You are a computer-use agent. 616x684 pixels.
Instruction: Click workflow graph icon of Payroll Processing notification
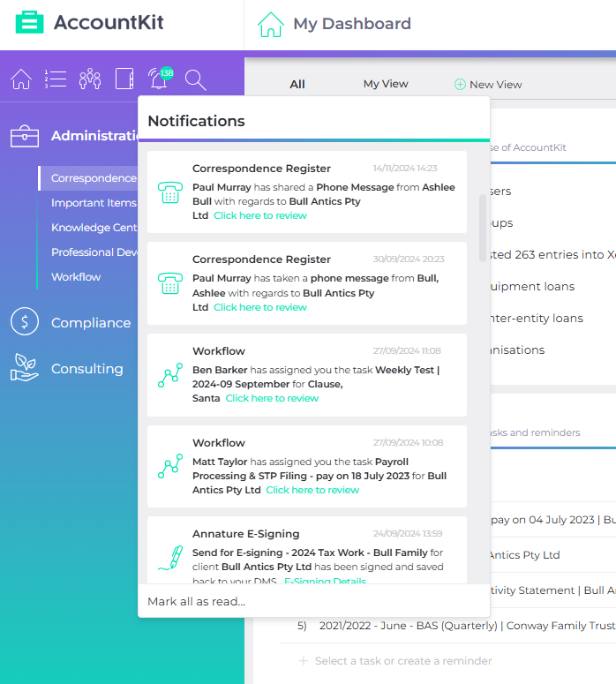(x=170, y=466)
